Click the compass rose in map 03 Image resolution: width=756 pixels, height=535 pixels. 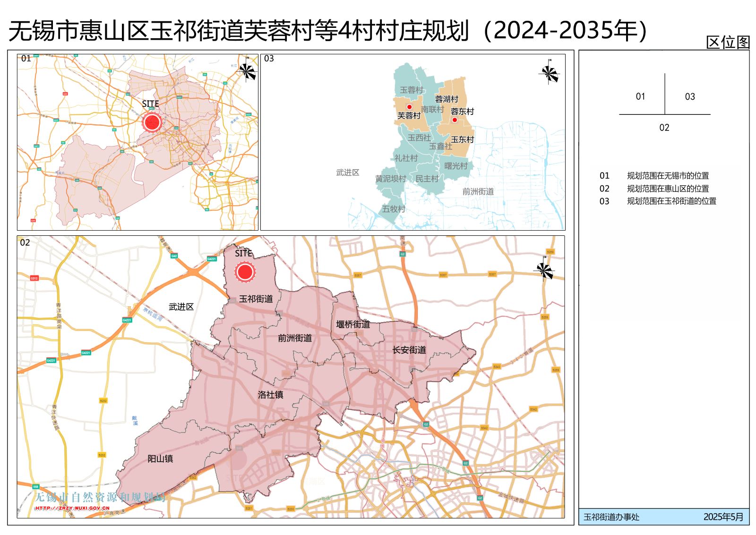pyautogui.click(x=549, y=73)
